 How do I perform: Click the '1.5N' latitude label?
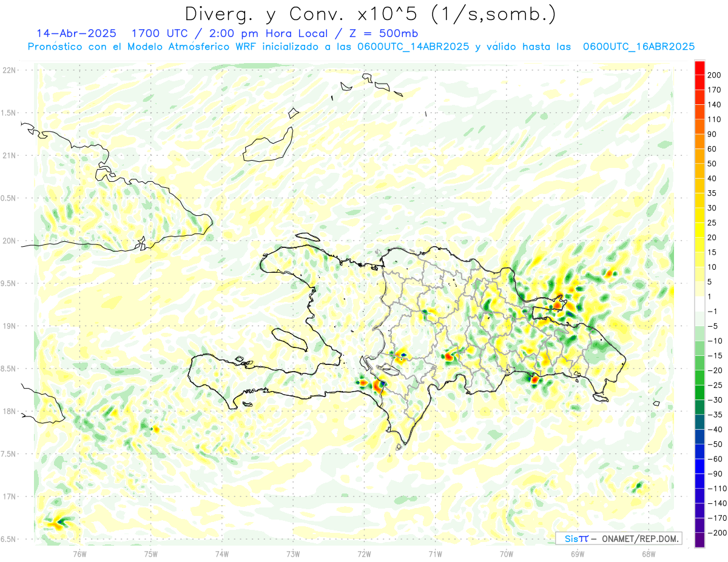pos(9,113)
